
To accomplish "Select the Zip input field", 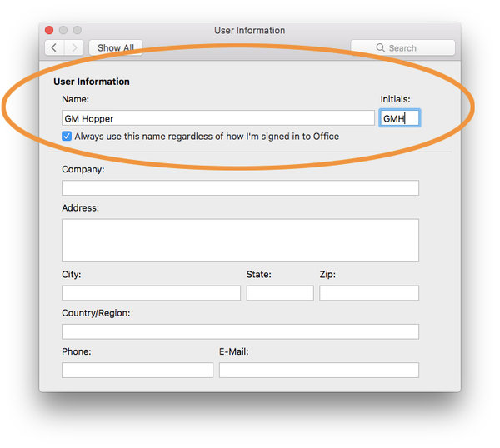I will 369,293.
